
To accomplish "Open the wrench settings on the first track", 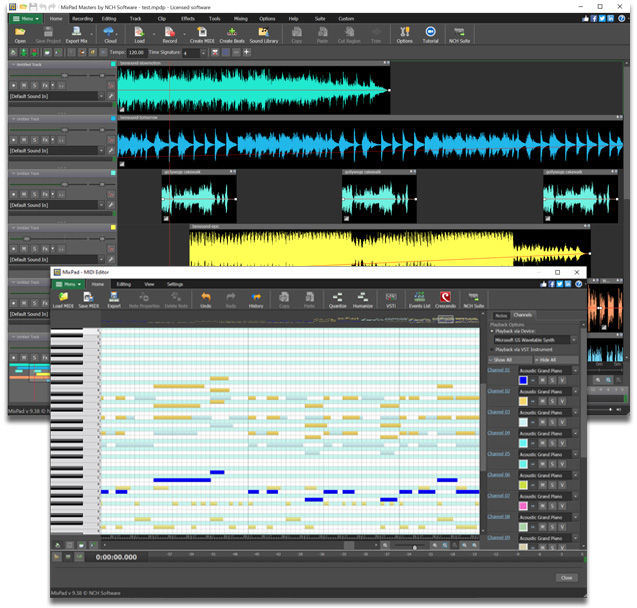I will pos(110,96).
